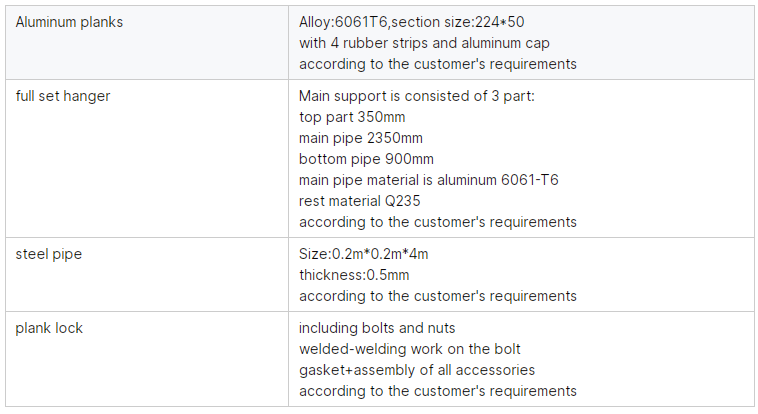Viewport: 758px width, 414px height.
Task: Click 'main pipe material is aluminum 6061-T6'
Action: coord(428,180)
